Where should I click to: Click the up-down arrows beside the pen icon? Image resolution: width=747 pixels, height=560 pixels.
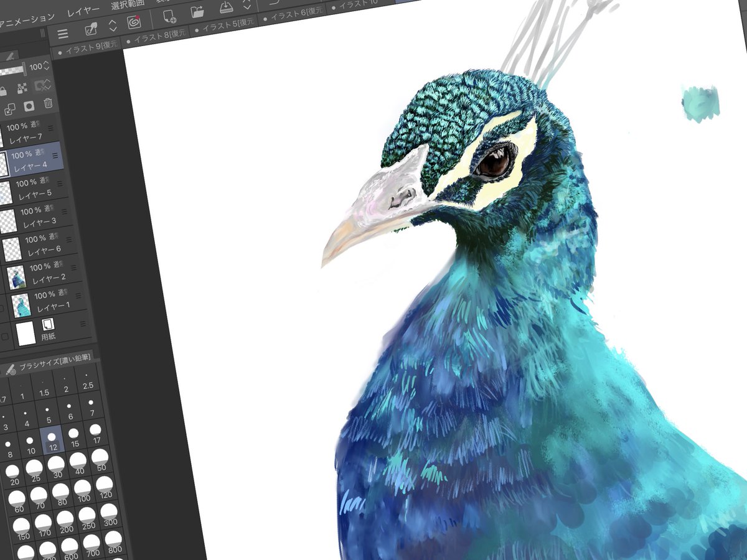[x=113, y=26]
